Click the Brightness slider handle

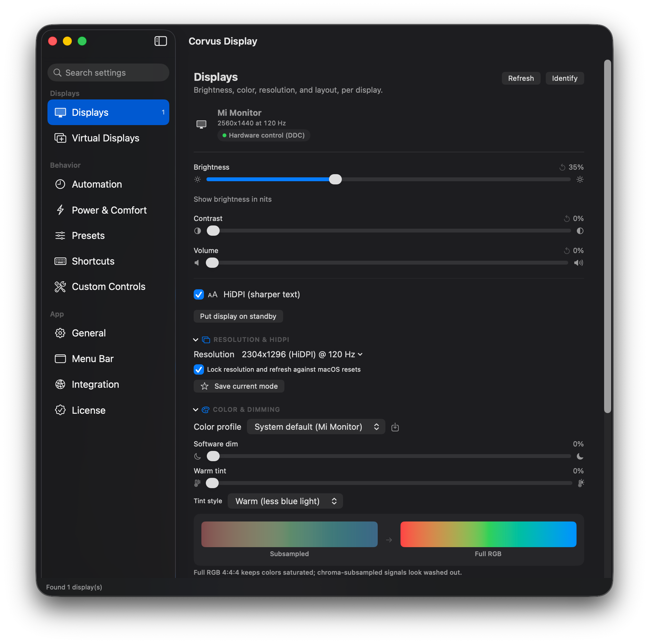click(335, 179)
